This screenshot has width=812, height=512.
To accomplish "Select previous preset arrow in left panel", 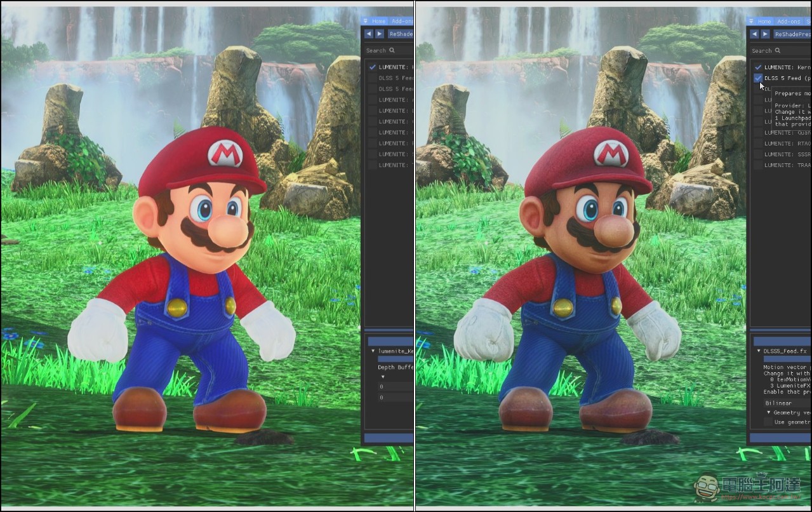I will (369, 34).
